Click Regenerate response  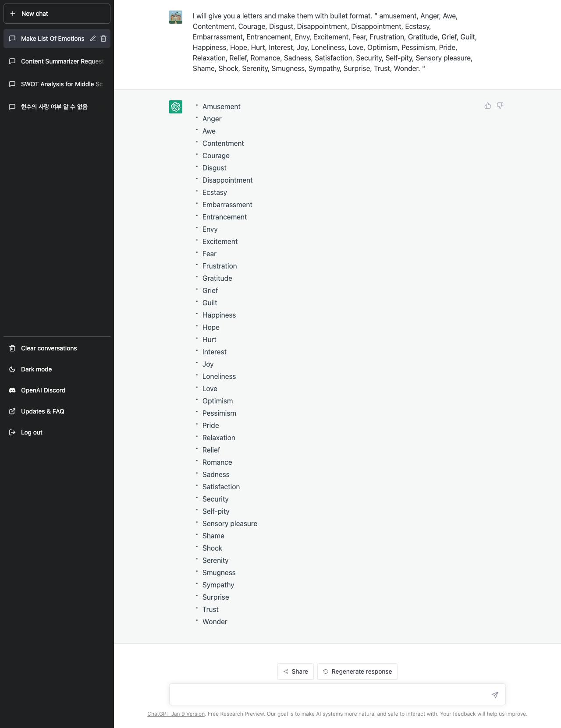tap(357, 671)
